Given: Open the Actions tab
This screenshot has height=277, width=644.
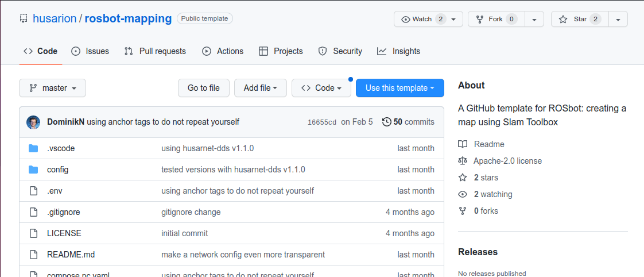Looking at the screenshot, I should point(223,51).
